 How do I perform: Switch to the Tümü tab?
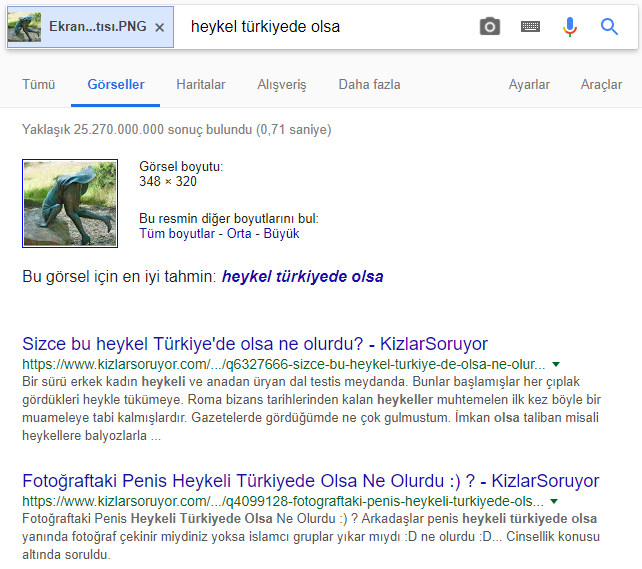click(x=38, y=84)
